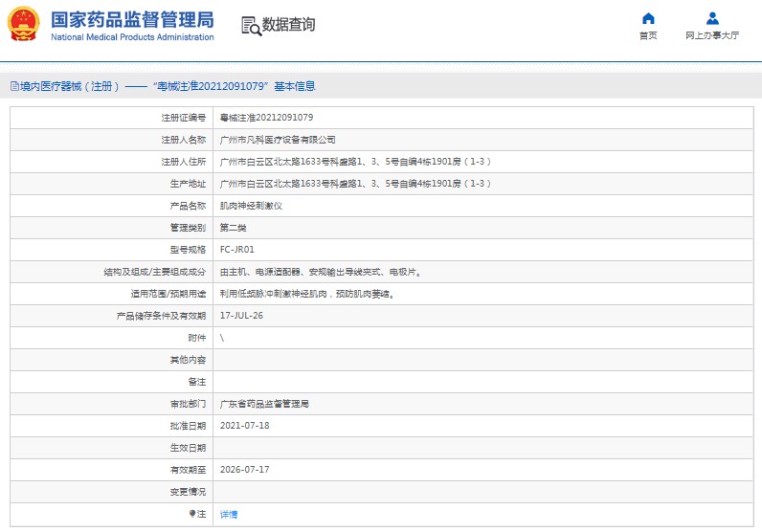Click the 第二类 management category value
Viewport: 762px width, 532px height.
click(233, 228)
